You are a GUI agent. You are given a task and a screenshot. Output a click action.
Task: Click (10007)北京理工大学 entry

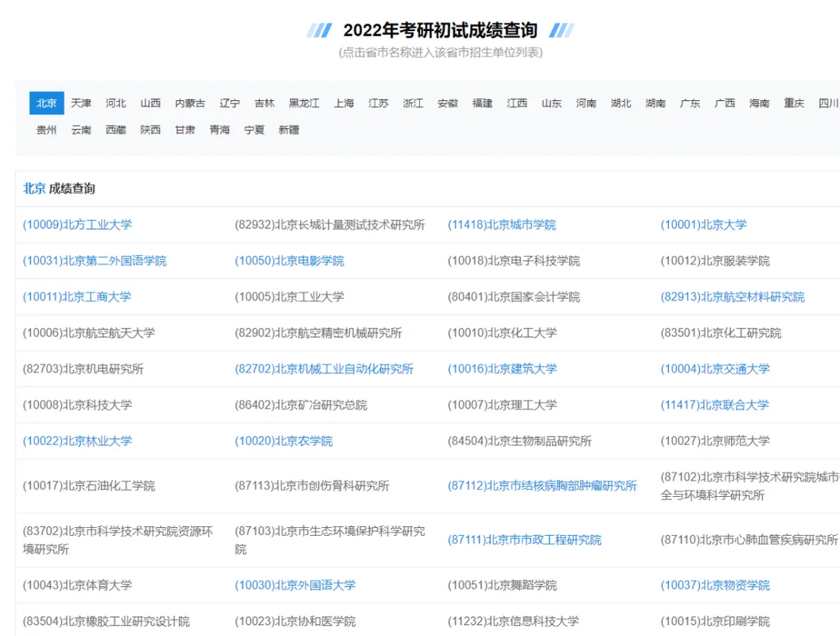[x=502, y=405]
